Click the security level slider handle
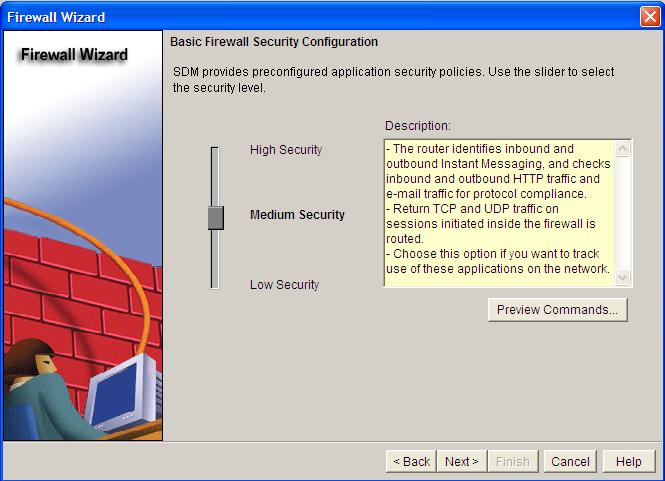This screenshot has width=665, height=481. [x=215, y=218]
